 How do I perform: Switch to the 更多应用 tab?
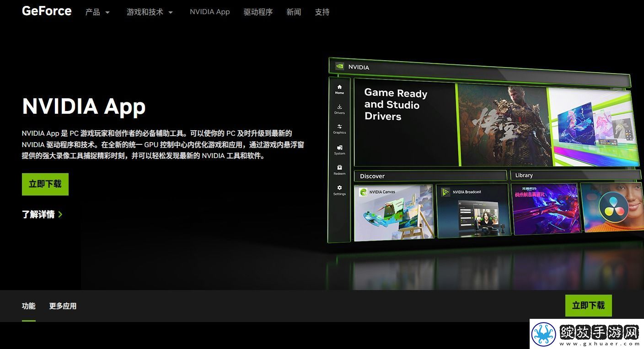tap(63, 306)
